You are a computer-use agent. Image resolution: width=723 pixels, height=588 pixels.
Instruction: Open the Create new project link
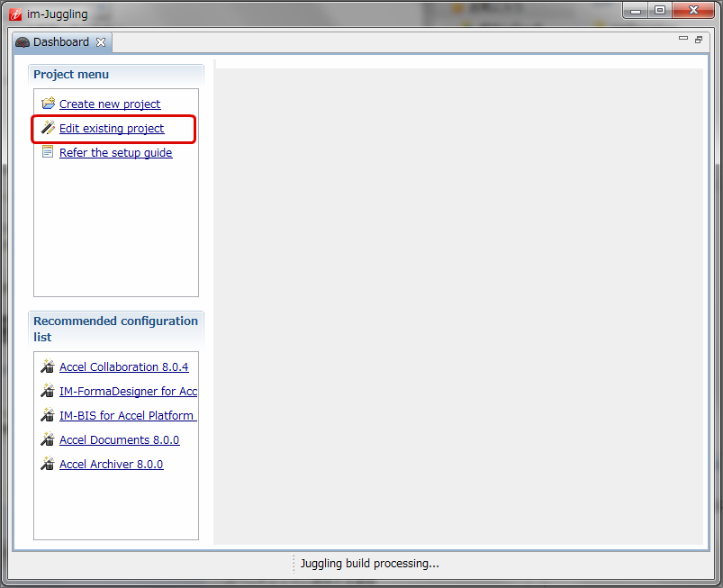pos(110,104)
